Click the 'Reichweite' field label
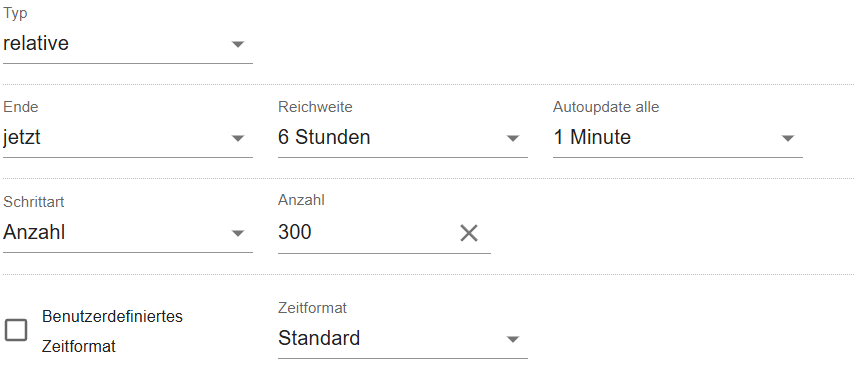 tap(315, 107)
